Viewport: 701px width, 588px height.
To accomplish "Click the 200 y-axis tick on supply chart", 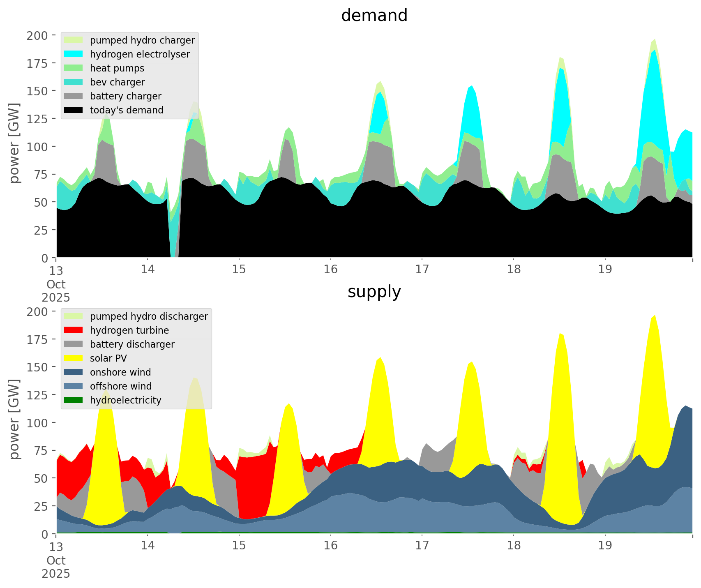I will pos(38,311).
